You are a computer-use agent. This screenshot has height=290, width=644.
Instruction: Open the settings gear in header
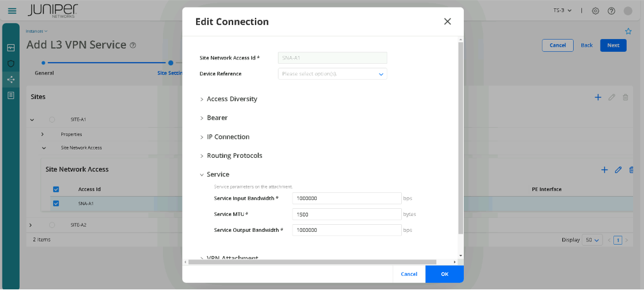point(595,11)
